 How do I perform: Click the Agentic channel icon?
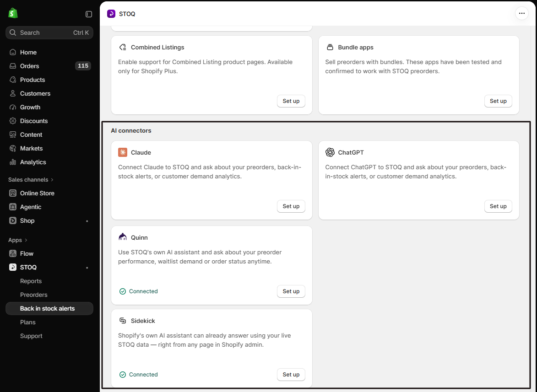(13, 207)
